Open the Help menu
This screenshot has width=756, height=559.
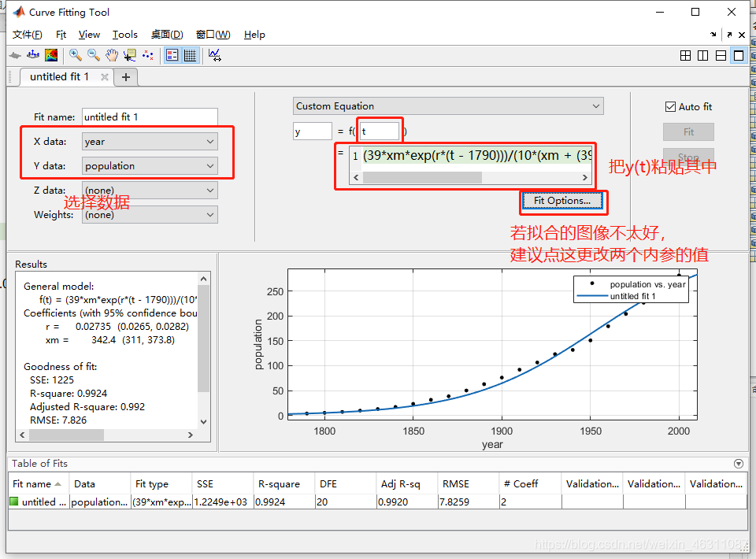pyautogui.click(x=254, y=35)
